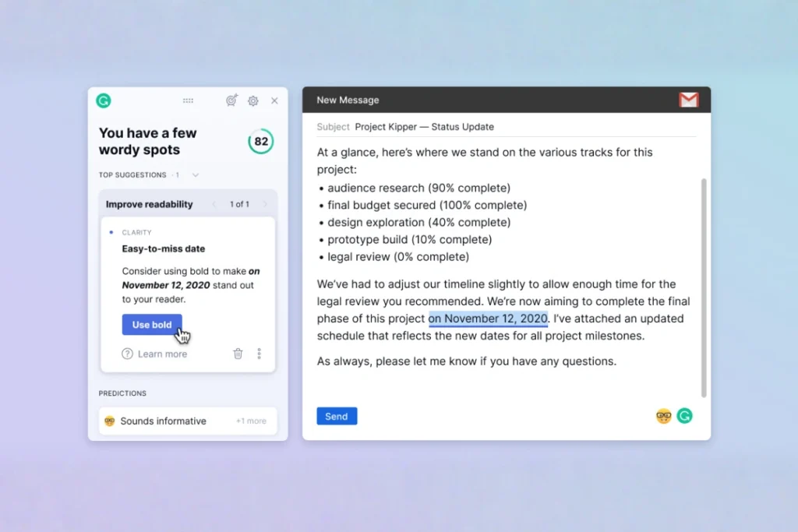Viewport: 798px width, 532px height.
Task: Click the Grammarly G logo
Action: [x=104, y=100]
